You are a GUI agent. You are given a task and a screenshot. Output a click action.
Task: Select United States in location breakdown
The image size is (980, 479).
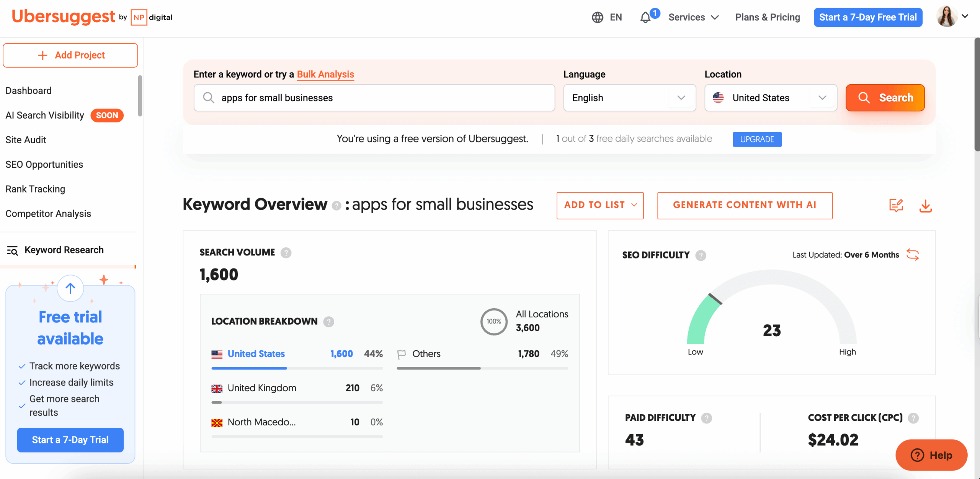[256, 354]
